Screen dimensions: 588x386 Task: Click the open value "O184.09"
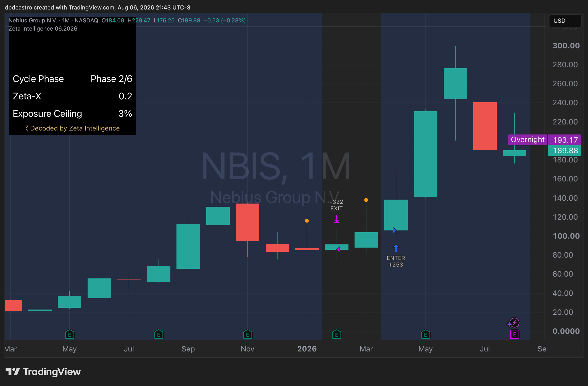point(113,20)
